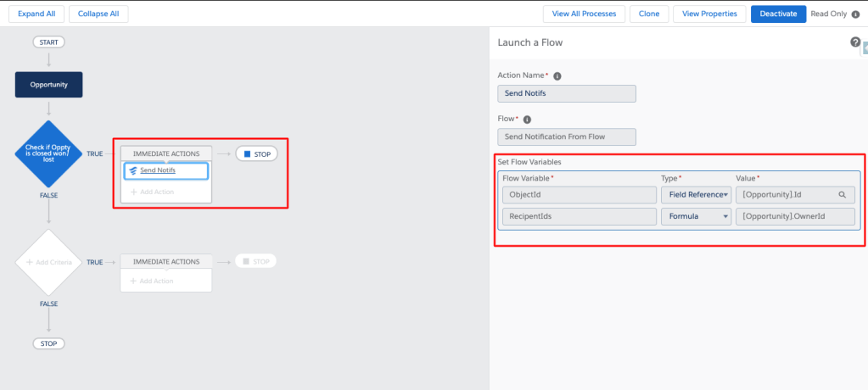Image resolution: width=868 pixels, height=390 pixels.
Task: Open View All Processes
Action: (x=584, y=14)
